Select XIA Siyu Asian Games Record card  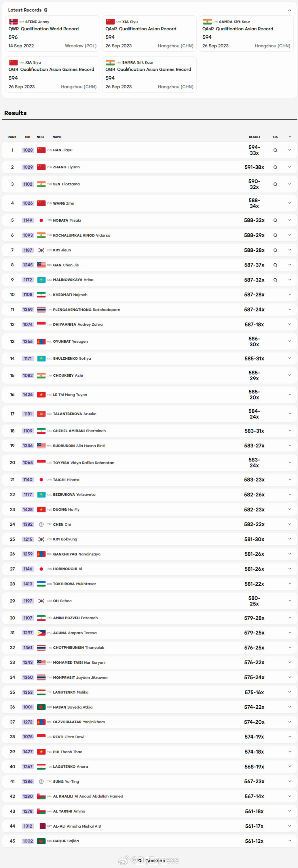pyautogui.click(x=52, y=74)
